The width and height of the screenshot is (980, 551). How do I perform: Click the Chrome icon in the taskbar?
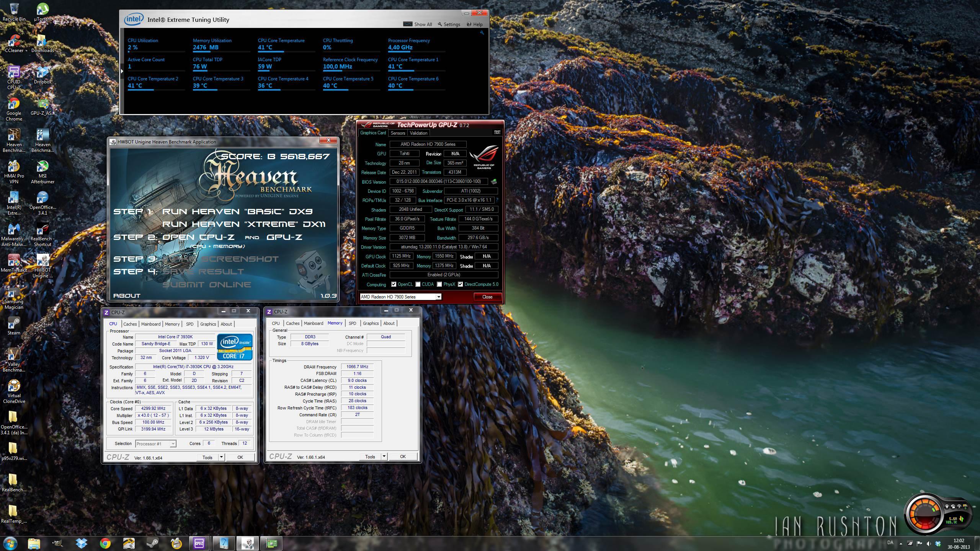click(105, 543)
